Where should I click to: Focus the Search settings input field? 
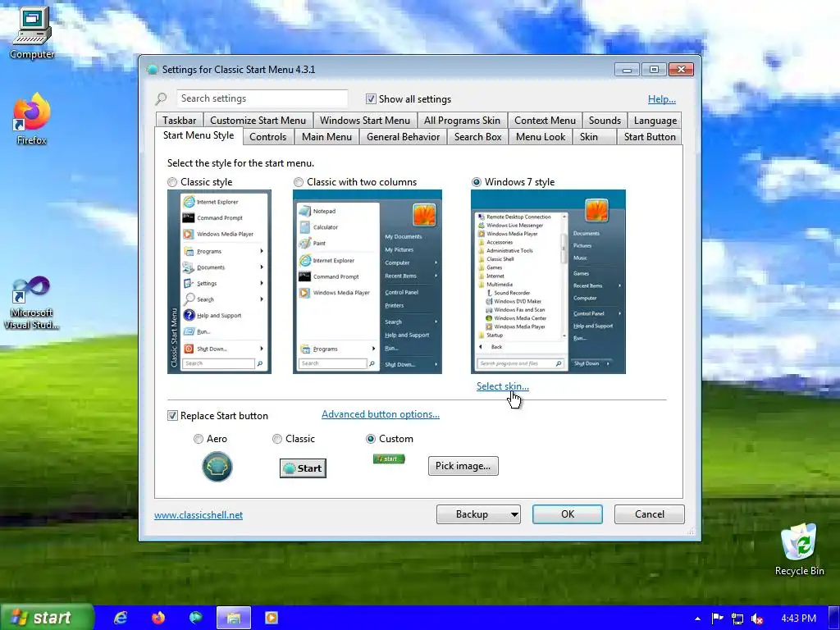pos(262,98)
